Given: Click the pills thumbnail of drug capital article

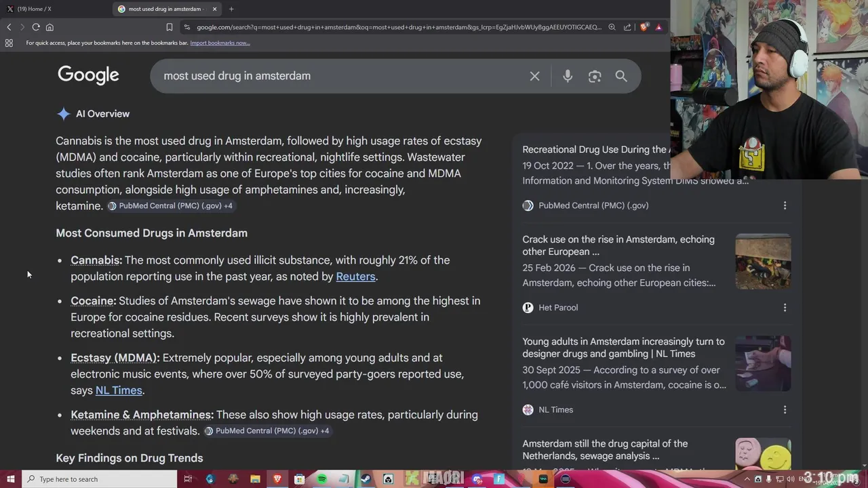Looking at the screenshot, I should point(763,454).
